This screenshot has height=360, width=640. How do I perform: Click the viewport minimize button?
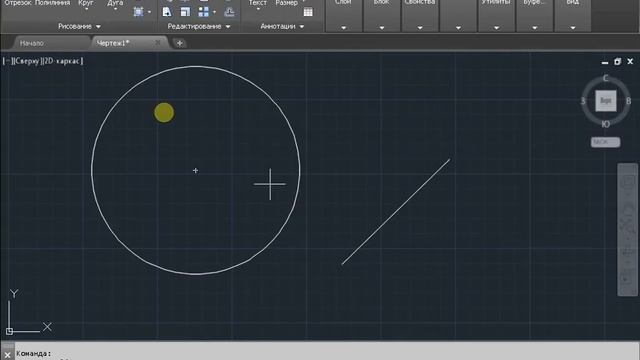pos(605,62)
